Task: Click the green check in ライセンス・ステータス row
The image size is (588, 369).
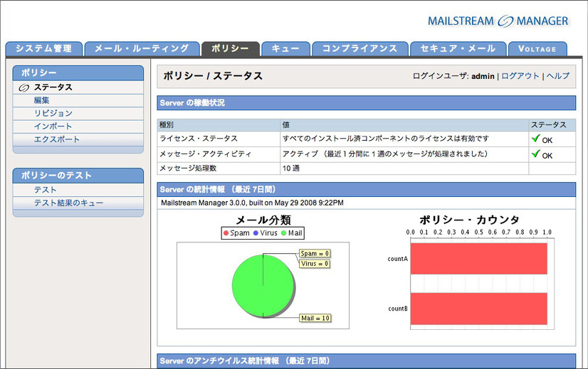Action: click(x=535, y=138)
